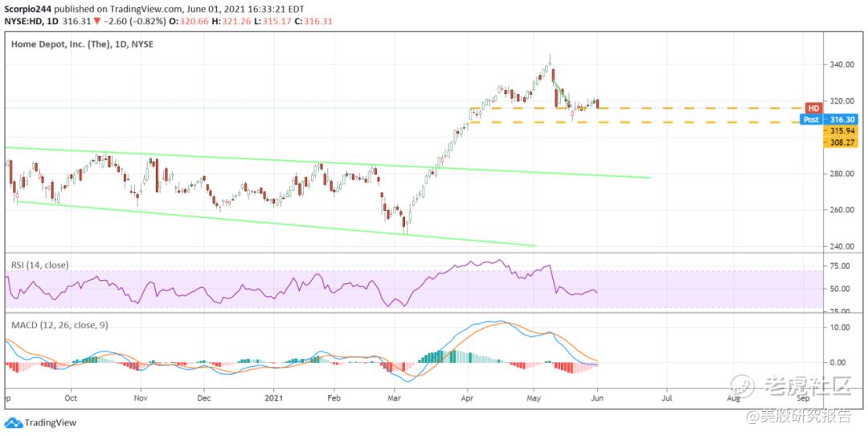Click the Jul time axis label

667,397
